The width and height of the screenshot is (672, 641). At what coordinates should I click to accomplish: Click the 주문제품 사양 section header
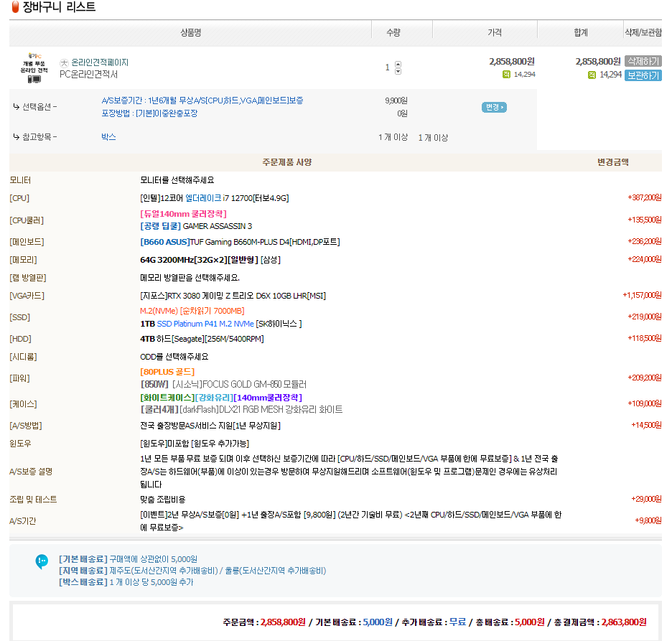pos(287,162)
